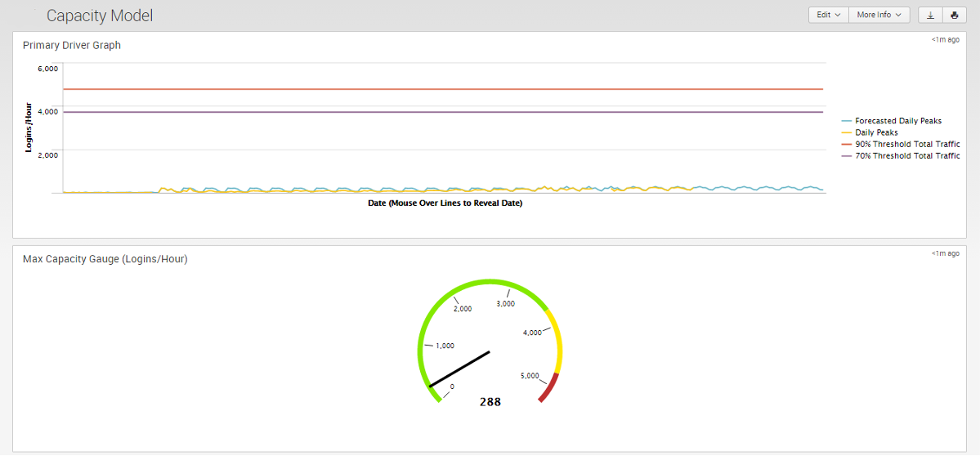
Task: Toggle Forecasted Daily Peaks legend entry
Action: [897, 121]
